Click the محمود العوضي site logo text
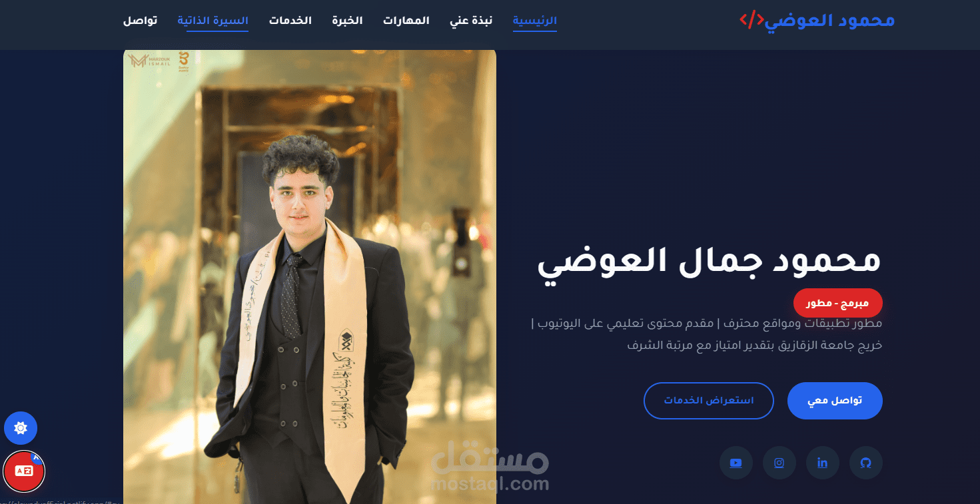The height and width of the screenshot is (504, 980). coord(829,20)
